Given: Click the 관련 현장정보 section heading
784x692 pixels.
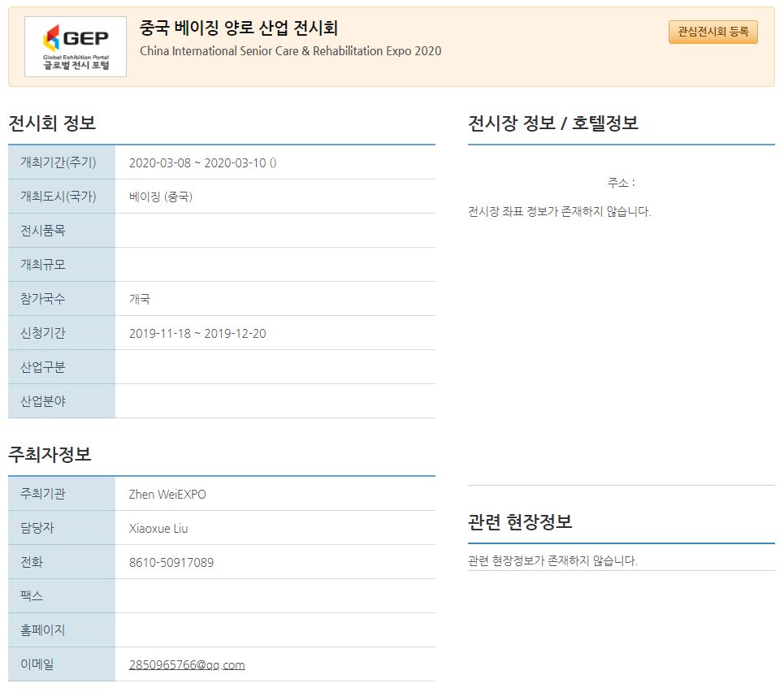Looking at the screenshot, I should click(520, 522).
